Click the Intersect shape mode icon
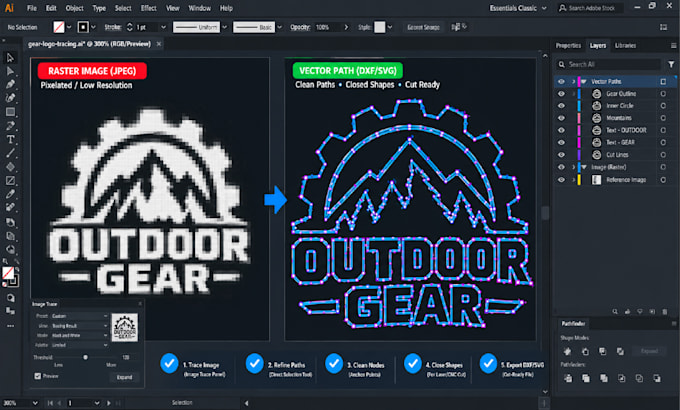The width and height of the screenshot is (680, 410). click(603, 351)
